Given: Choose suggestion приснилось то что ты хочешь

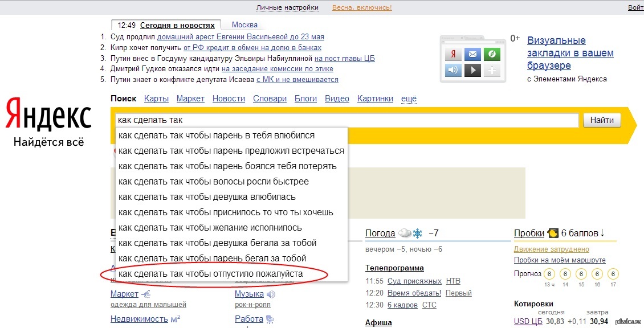Looking at the screenshot, I should [231, 212].
